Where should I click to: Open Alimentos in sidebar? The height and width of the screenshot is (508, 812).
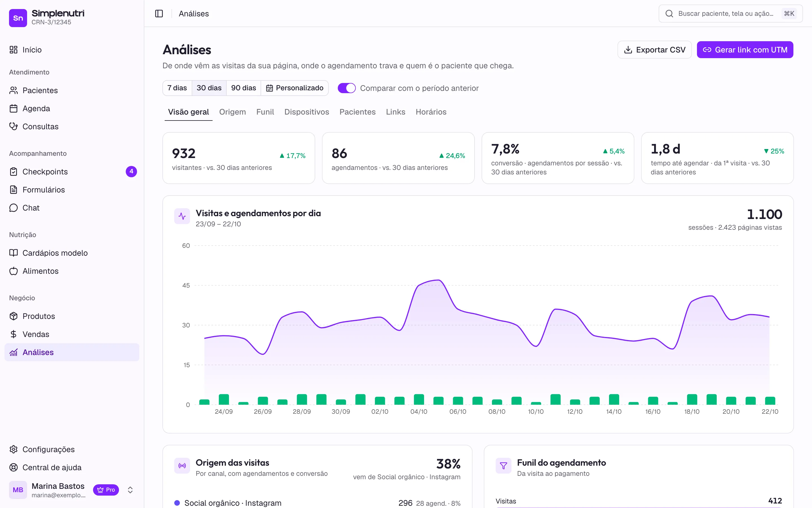[x=72, y=271]
